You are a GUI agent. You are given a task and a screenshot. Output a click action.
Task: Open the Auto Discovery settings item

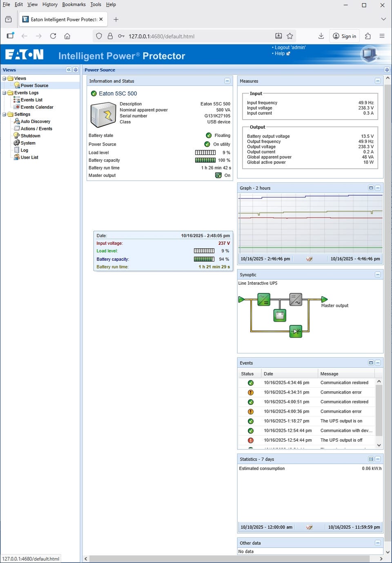click(x=35, y=121)
